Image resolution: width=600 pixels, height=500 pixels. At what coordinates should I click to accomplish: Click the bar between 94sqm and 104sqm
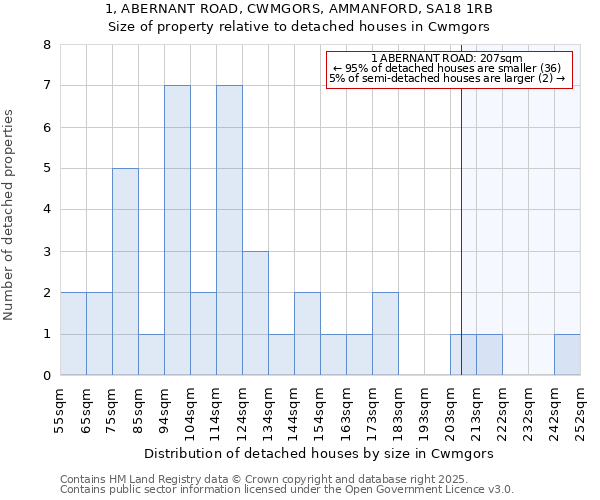click(x=177, y=230)
